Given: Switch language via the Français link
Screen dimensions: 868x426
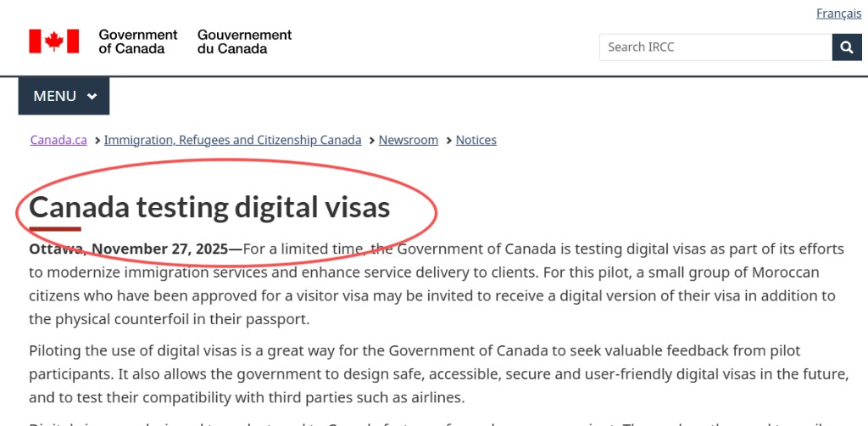Looking at the screenshot, I should coord(838,14).
